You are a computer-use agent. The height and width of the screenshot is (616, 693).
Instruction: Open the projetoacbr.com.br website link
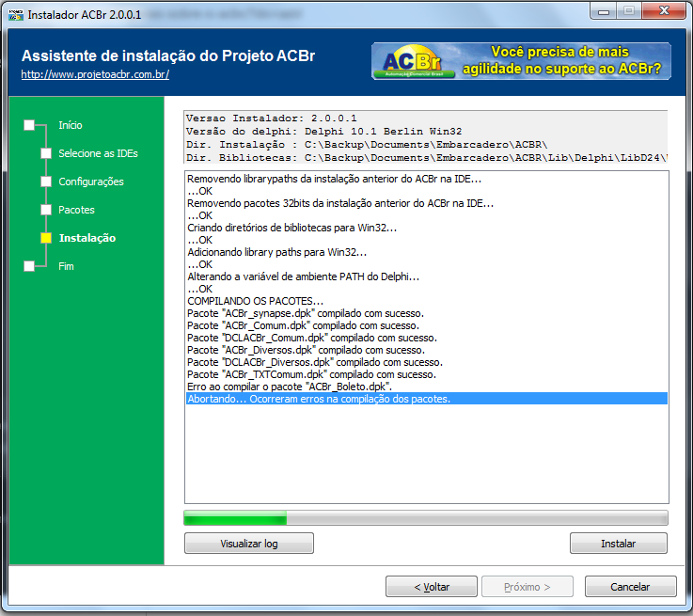click(x=95, y=74)
